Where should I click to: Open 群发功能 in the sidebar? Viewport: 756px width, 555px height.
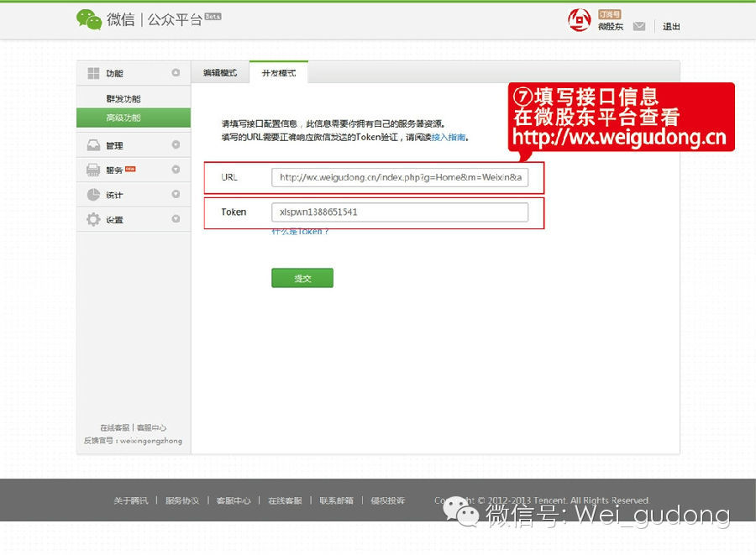[x=123, y=99]
